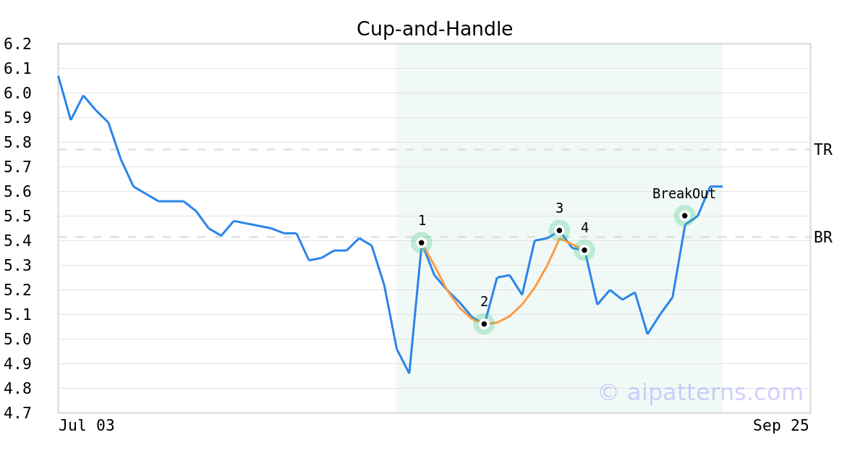868x456 pixels.
Task: Click the 6.2 y-axis label
Action: (17, 44)
